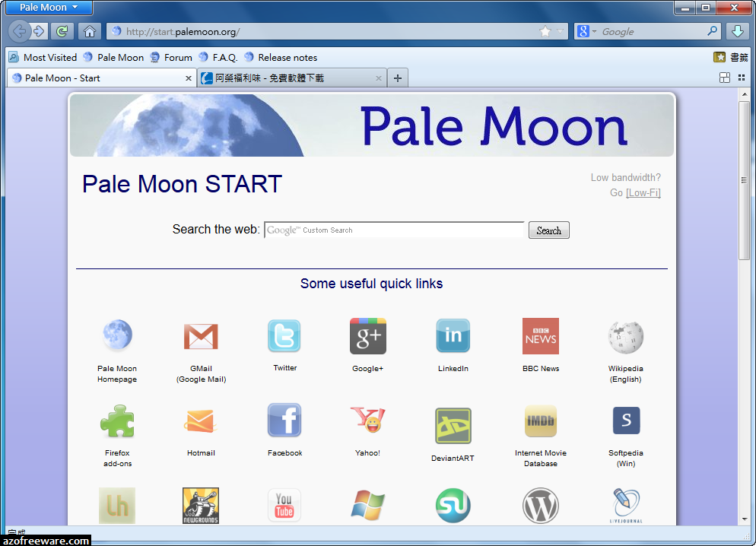Open a new tab with plus button
Viewport: 756px width, 546px height.
coord(398,78)
